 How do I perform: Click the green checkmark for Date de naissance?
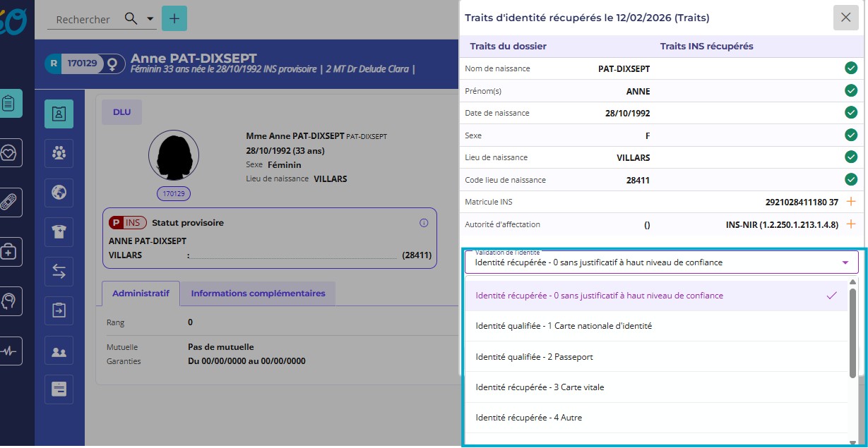tap(851, 113)
